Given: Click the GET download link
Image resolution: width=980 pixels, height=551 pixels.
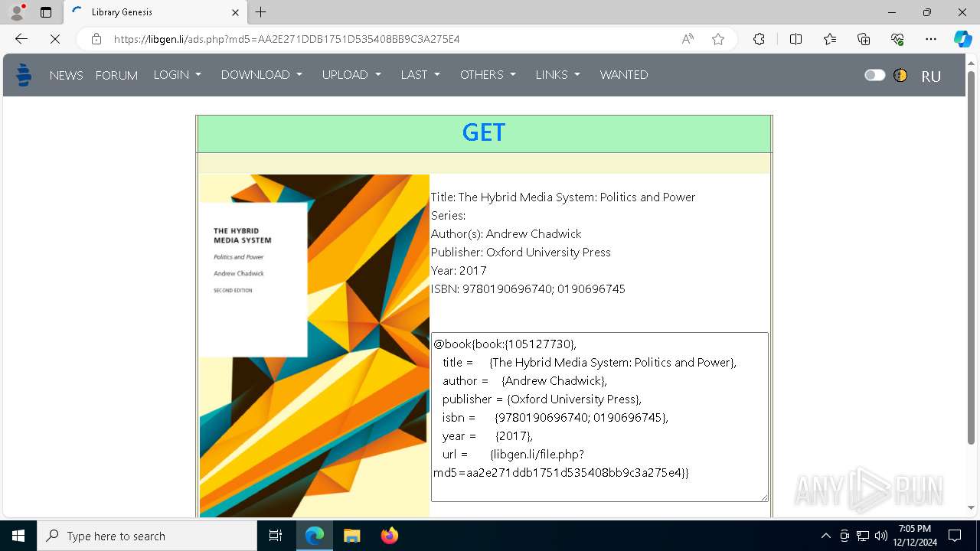Looking at the screenshot, I should click(x=484, y=133).
